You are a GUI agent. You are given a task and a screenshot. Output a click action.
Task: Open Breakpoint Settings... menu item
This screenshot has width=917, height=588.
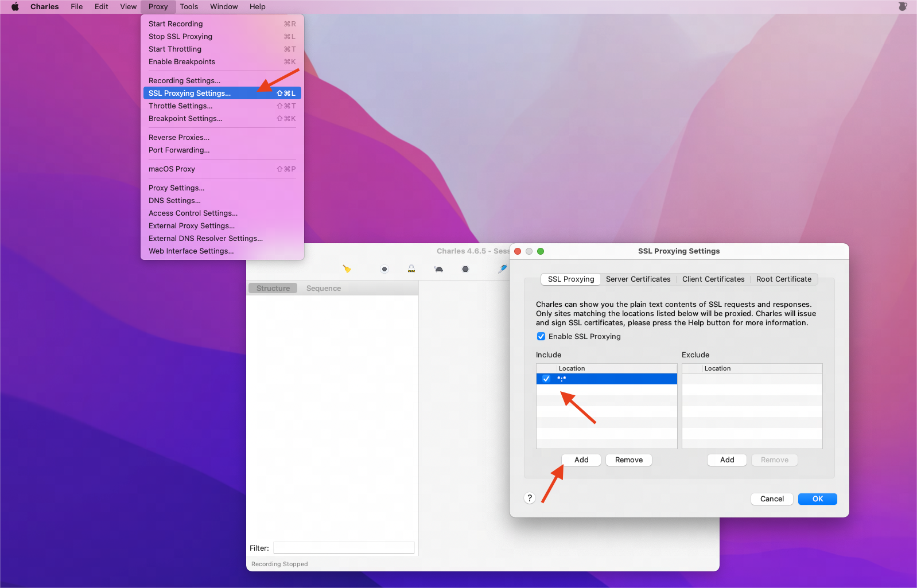click(222, 119)
